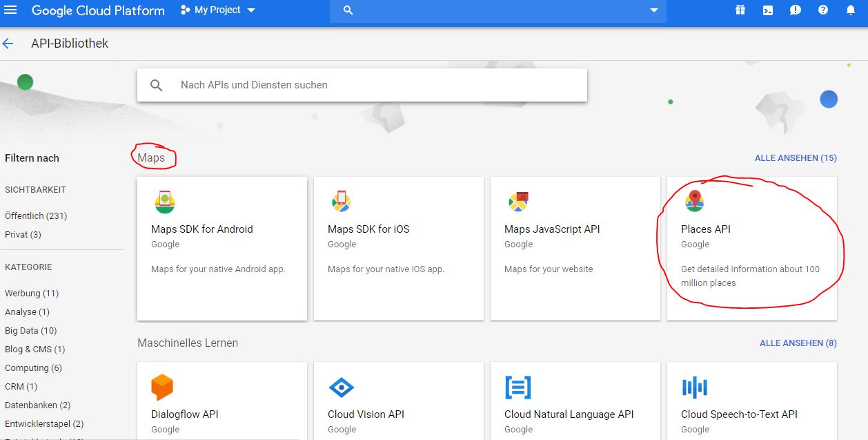Expand the top search bar dropdown arrow
868x440 pixels.
pyautogui.click(x=654, y=10)
